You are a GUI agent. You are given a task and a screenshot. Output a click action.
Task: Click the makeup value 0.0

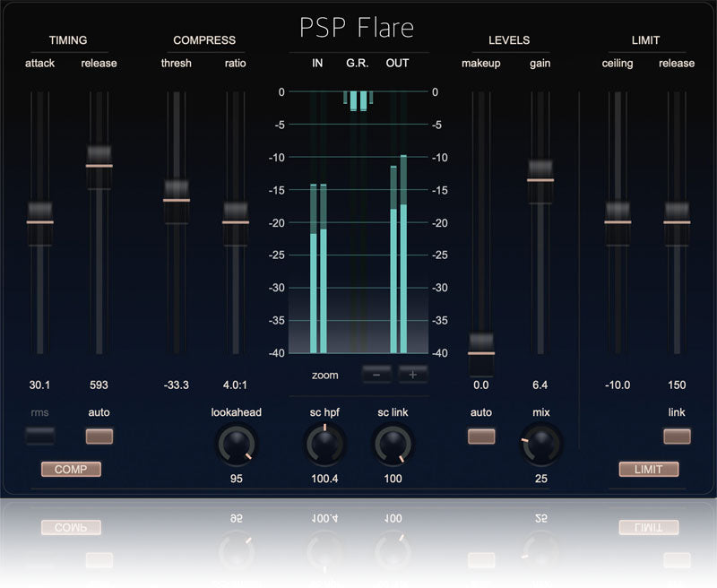(481, 385)
